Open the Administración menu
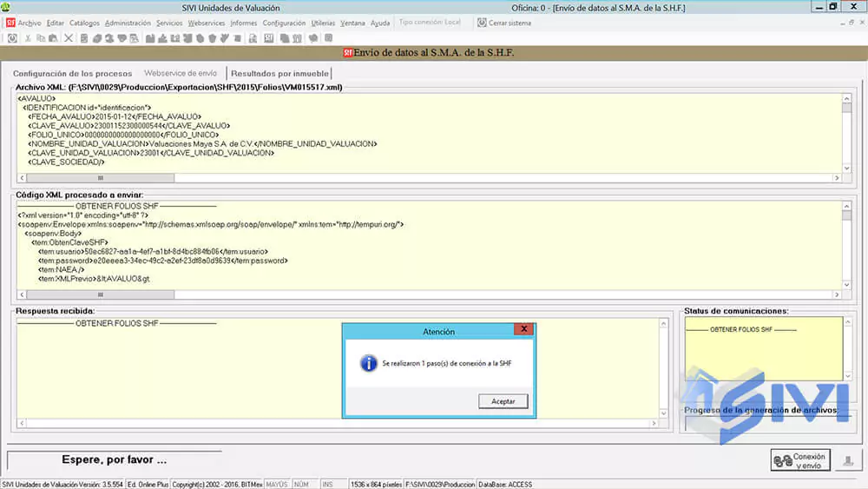This screenshot has height=489, width=868. (128, 23)
